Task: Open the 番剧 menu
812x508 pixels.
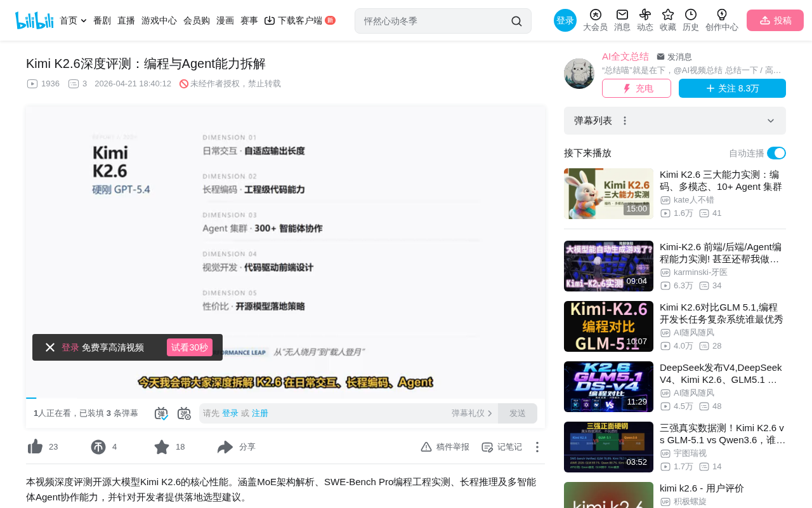Action: pyautogui.click(x=102, y=20)
